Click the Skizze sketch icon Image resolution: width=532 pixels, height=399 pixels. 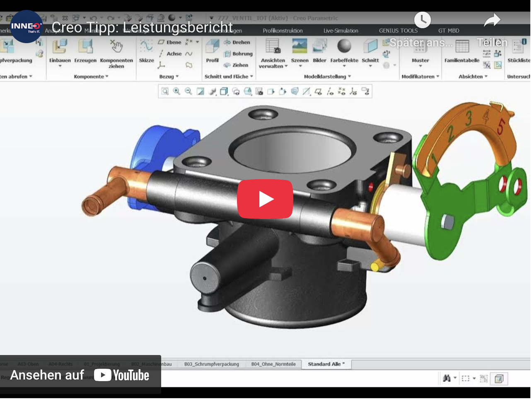tap(146, 46)
